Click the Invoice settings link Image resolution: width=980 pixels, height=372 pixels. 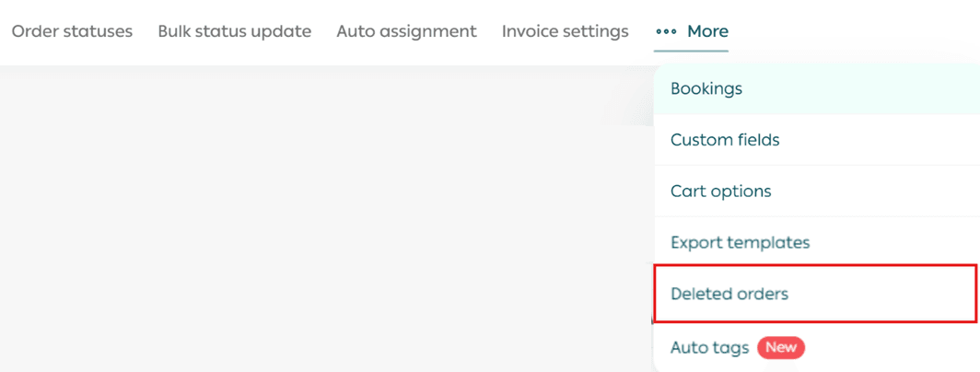point(565,31)
